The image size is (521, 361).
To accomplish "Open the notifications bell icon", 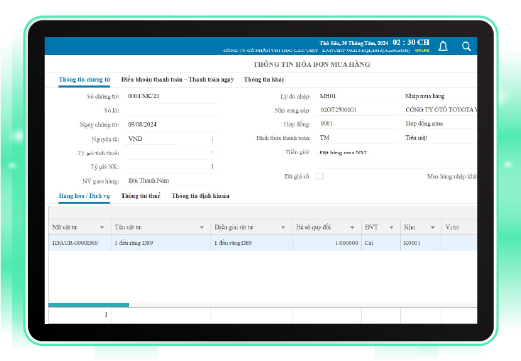I will (x=443, y=46).
